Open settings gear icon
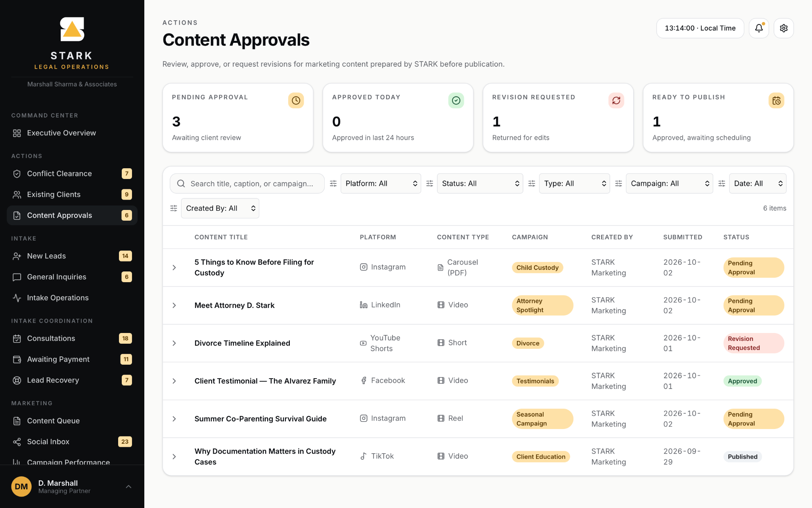Viewport: 812px width, 508px height. (783, 28)
